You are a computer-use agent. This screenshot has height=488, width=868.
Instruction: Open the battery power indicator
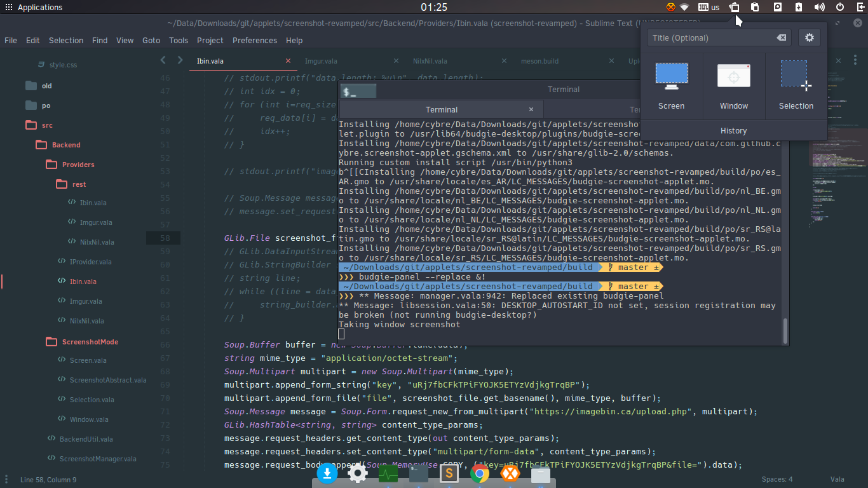click(x=799, y=7)
